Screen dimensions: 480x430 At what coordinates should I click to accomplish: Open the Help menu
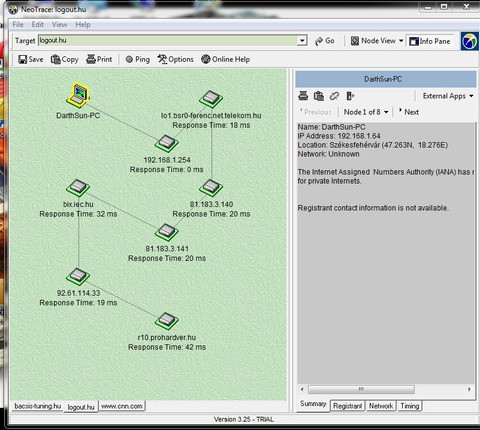83,24
